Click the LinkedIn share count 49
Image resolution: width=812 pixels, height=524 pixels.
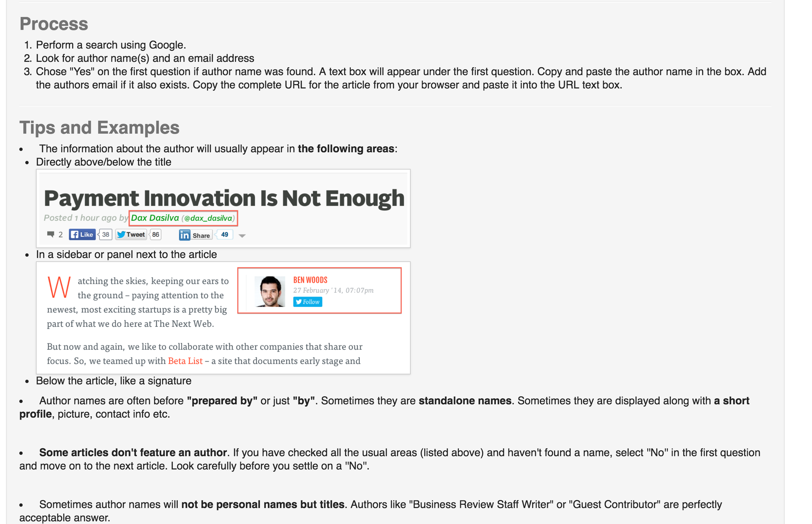[225, 234]
